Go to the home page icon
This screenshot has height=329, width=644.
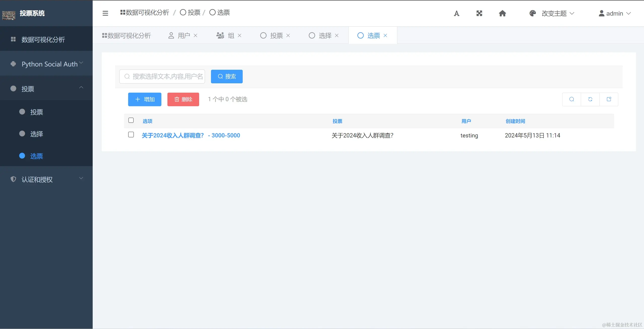502,13
